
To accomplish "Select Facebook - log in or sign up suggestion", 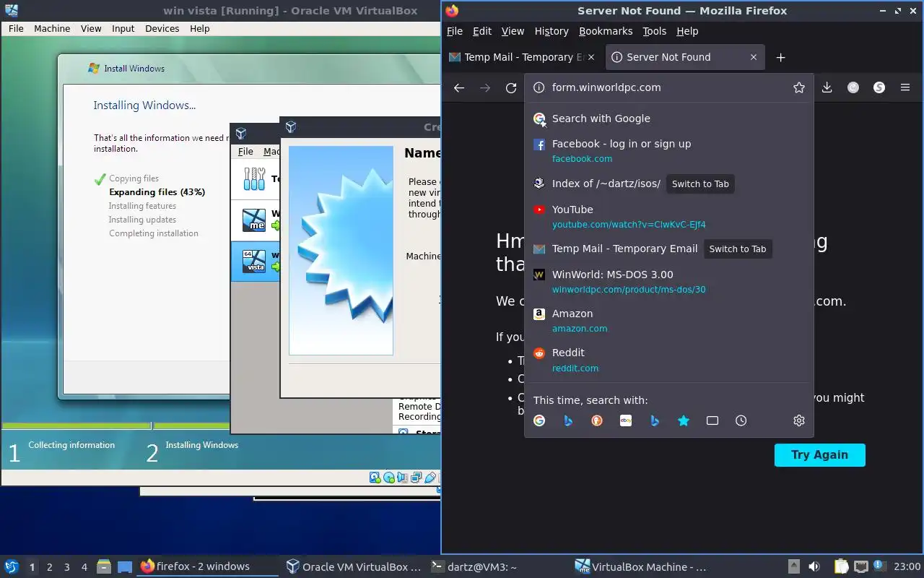I will (668, 150).
